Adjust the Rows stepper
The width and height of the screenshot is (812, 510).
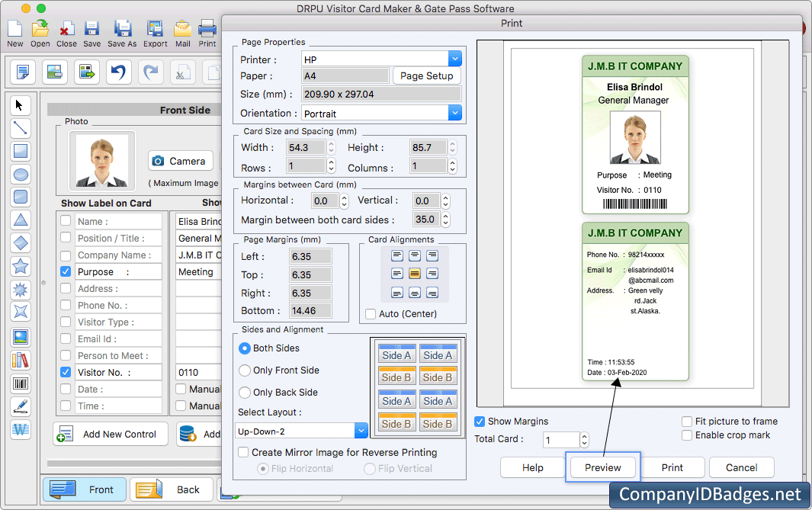tap(332, 166)
